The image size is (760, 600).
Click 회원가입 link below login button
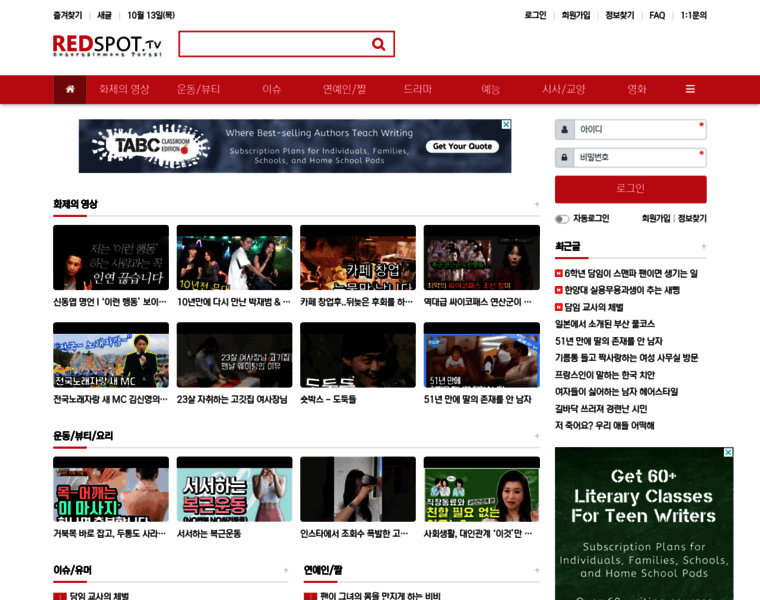point(656,219)
